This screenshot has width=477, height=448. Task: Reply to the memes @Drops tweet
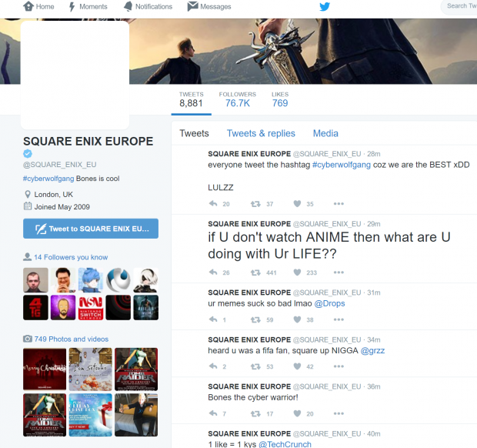[x=213, y=319]
